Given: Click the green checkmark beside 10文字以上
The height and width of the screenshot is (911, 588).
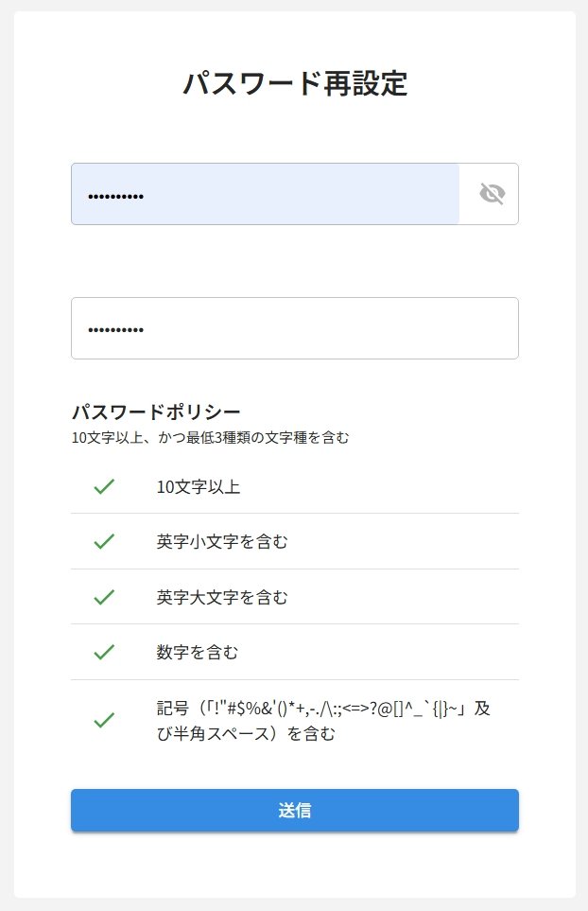Looking at the screenshot, I should click(x=103, y=486).
